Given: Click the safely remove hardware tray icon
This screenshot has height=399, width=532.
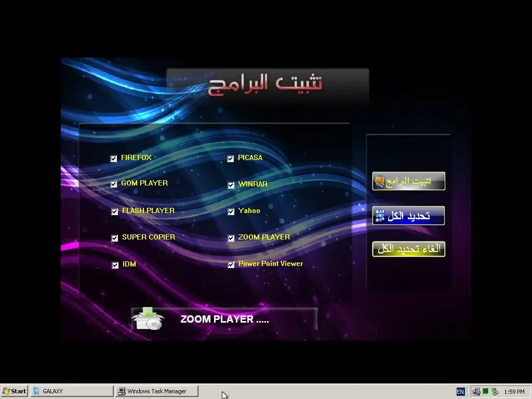Looking at the screenshot, I should pyautogui.click(x=495, y=392).
